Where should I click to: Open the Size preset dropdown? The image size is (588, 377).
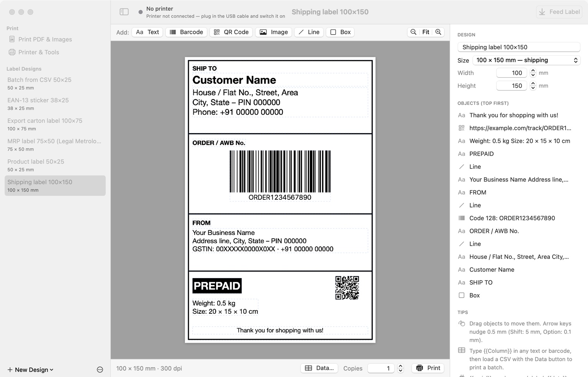pyautogui.click(x=526, y=60)
